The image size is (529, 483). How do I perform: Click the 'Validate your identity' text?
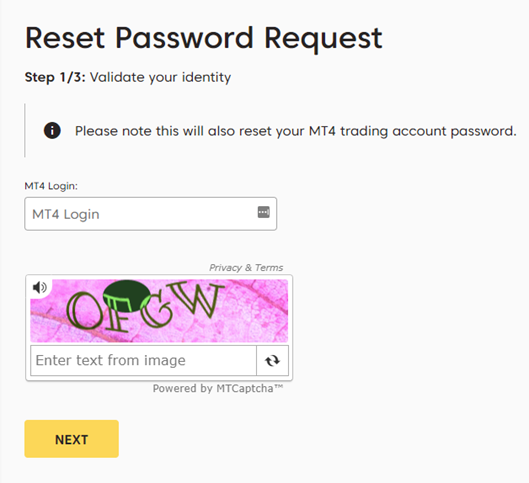click(x=161, y=78)
